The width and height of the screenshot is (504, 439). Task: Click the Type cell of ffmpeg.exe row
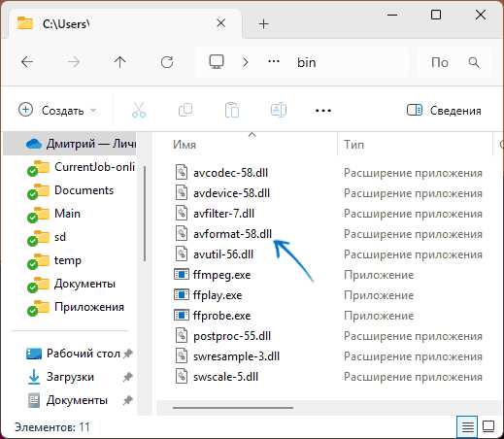click(x=379, y=275)
